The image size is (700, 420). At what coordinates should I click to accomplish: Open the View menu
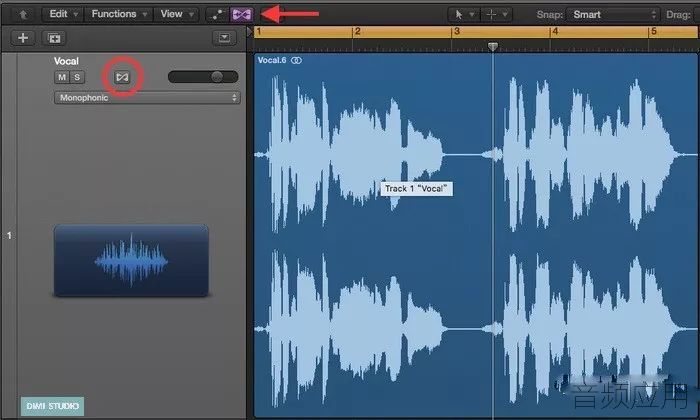[176, 14]
